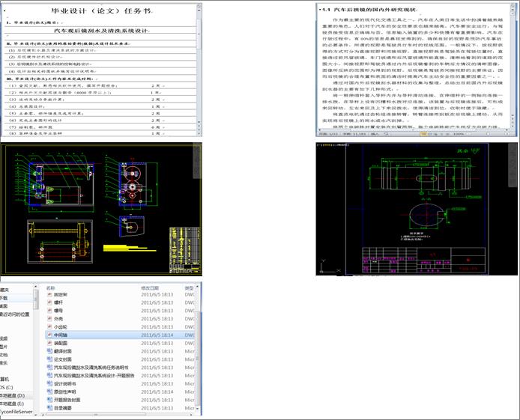The width and height of the screenshot is (520, 420).
Task: Select the highlighted print layout view button in Word status bar
Action: click(423, 134)
